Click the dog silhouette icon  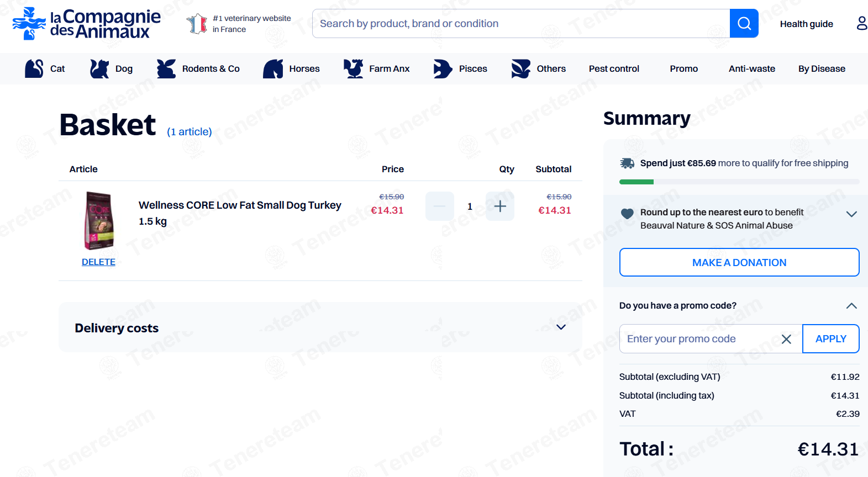(x=99, y=68)
